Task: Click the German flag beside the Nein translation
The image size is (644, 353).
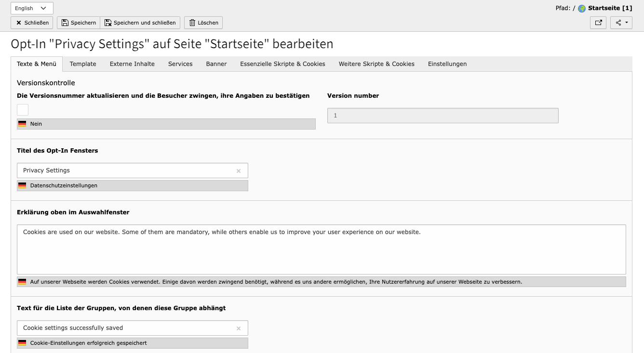Action: pyautogui.click(x=22, y=124)
